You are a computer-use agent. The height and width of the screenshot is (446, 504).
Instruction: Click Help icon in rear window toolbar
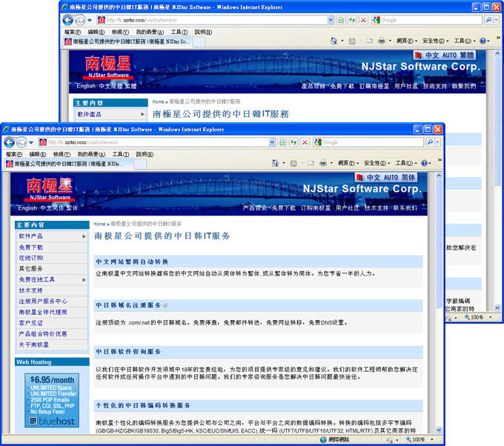483,41
